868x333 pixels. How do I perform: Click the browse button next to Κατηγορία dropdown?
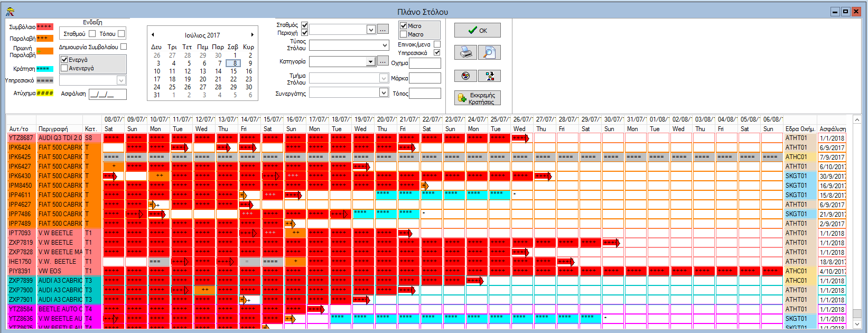[383, 62]
